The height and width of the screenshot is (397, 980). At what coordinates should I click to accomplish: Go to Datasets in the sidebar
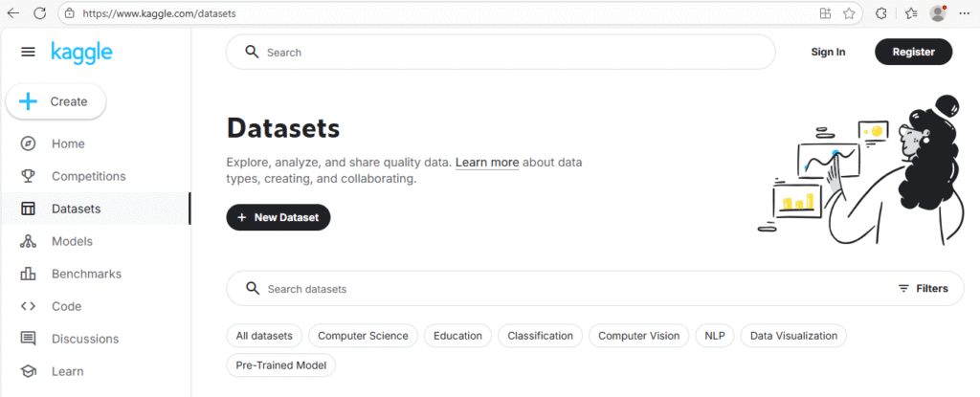pyautogui.click(x=76, y=209)
